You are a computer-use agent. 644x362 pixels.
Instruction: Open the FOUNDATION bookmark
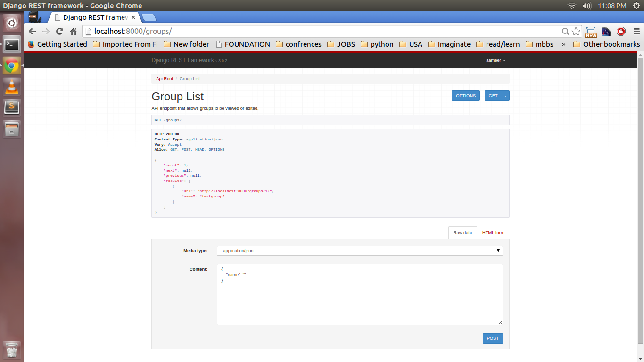click(x=243, y=44)
